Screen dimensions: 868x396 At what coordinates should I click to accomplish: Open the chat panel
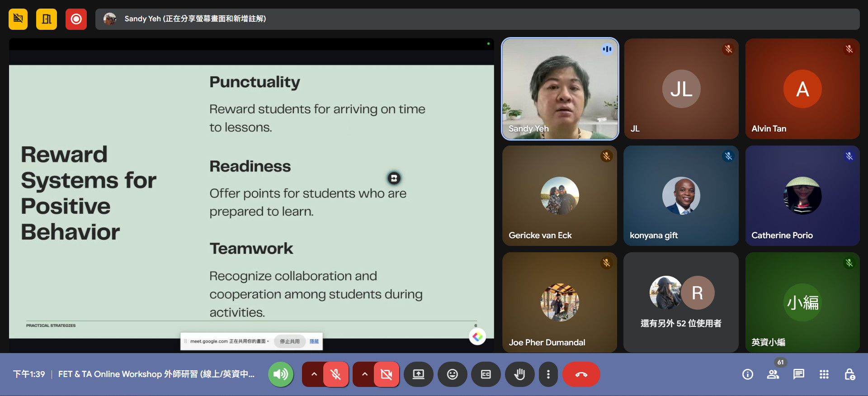pyautogui.click(x=798, y=374)
